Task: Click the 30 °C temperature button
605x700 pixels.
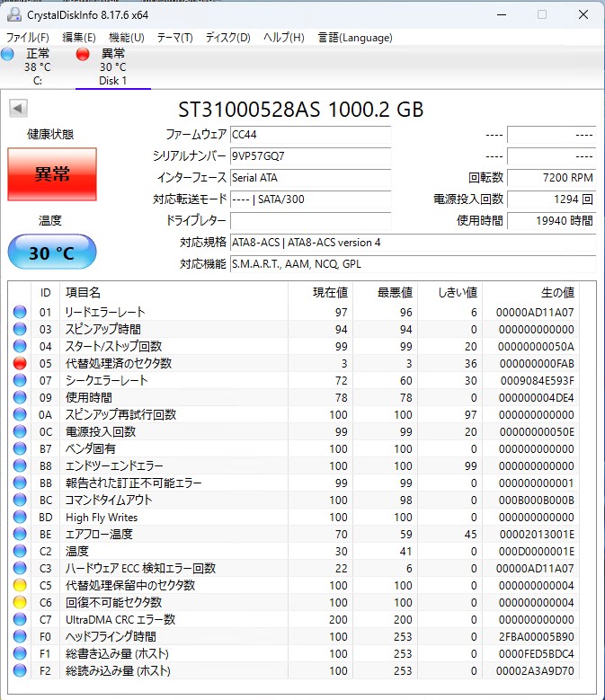Action: point(52,253)
